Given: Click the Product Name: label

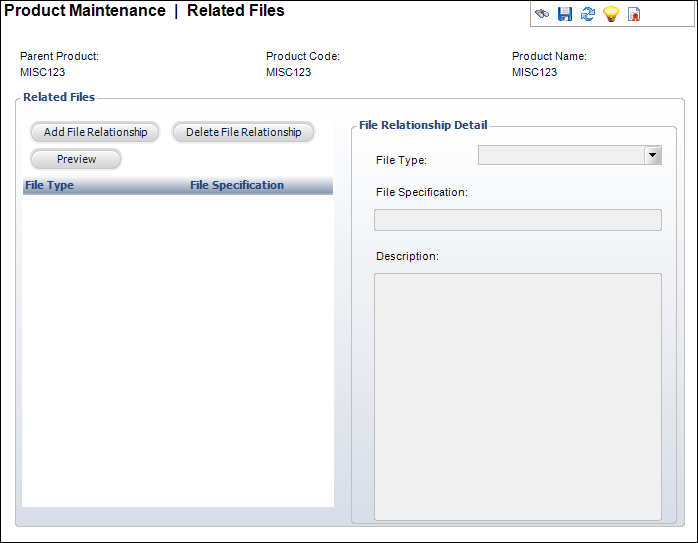Looking at the screenshot, I should (549, 56).
